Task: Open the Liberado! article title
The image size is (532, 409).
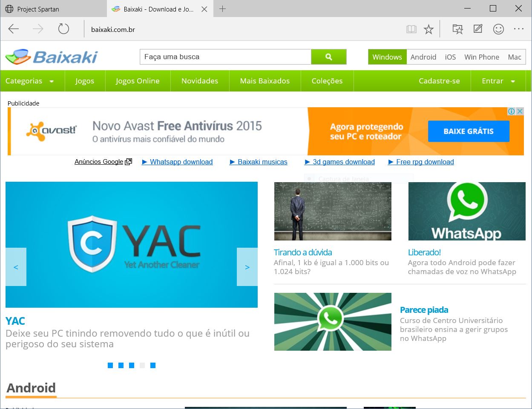Action: click(x=424, y=252)
